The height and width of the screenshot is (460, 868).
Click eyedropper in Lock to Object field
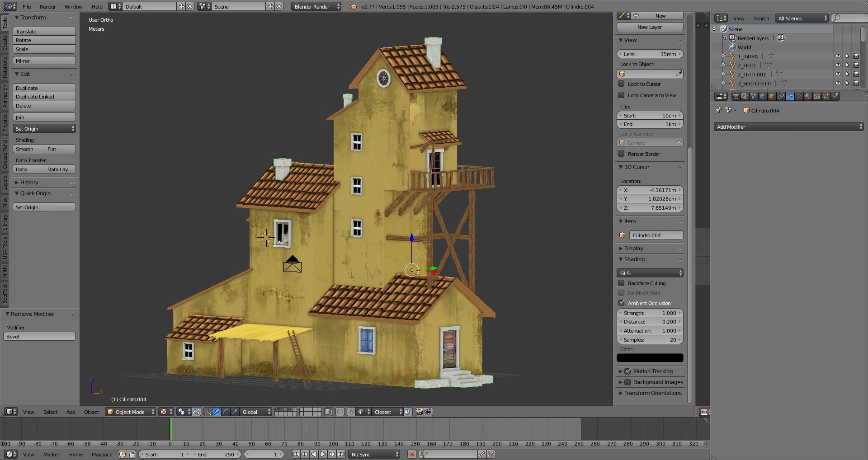coord(679,74)
